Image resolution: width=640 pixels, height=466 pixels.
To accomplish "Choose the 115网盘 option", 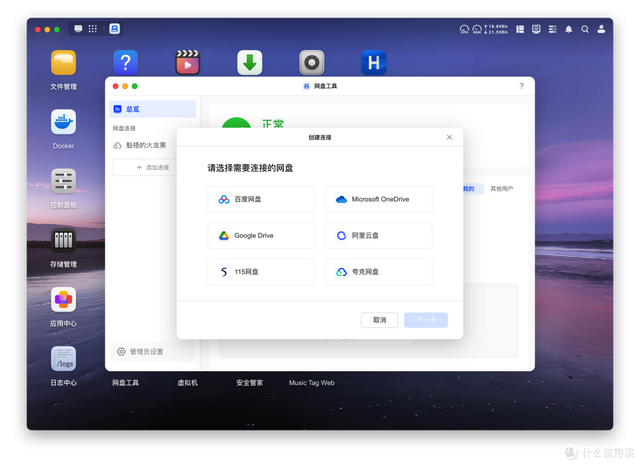I will [x=261, y=272].
